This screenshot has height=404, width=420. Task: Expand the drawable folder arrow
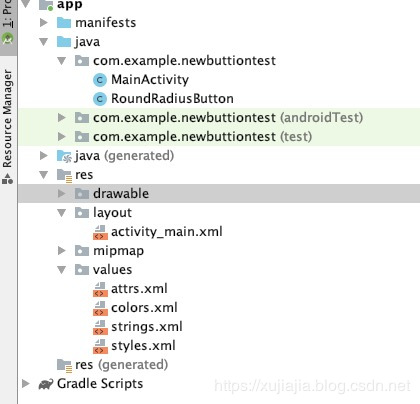[x=62, y=194]
